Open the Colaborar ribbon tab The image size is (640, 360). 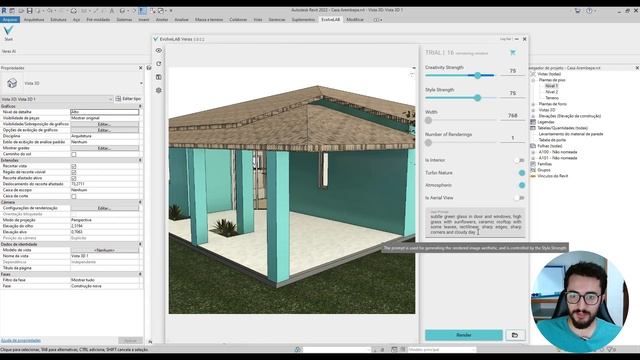click(238, 20)
